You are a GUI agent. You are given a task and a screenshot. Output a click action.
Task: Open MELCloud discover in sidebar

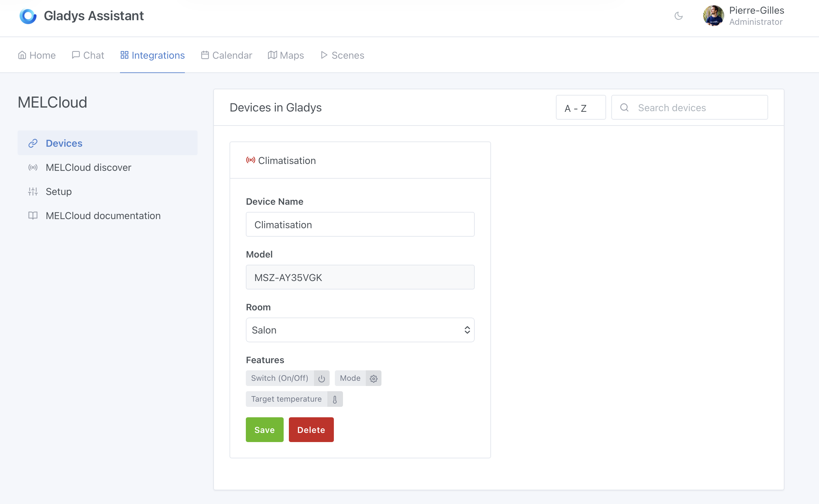[x=88, y=167]
